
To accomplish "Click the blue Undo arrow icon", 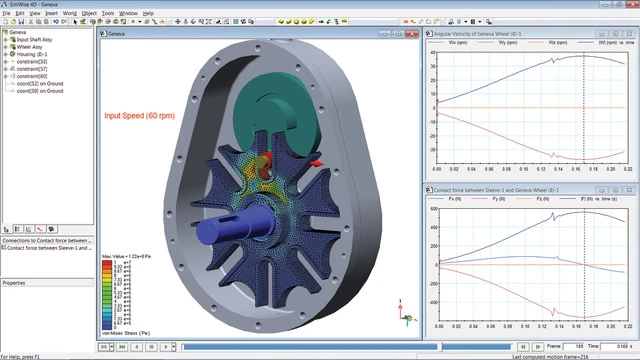I will pyautogui.click(x=56, y=22).
